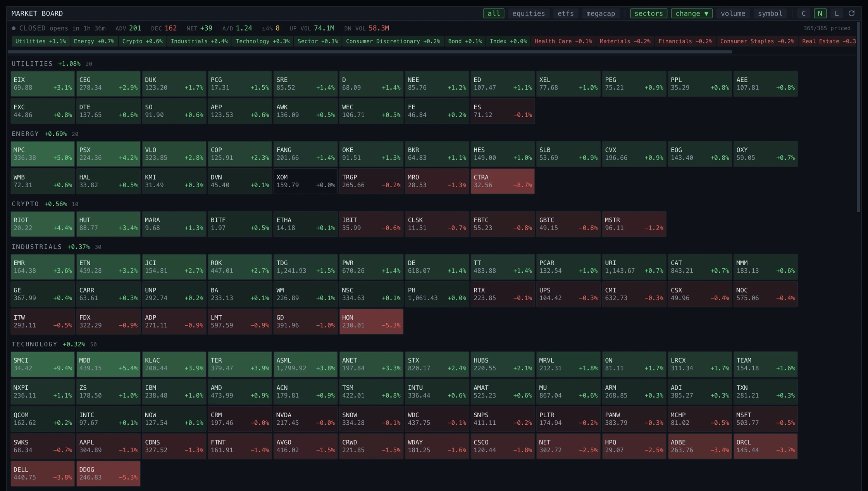Open the CAT tile

pyautogui.click(x=700, y=267)
